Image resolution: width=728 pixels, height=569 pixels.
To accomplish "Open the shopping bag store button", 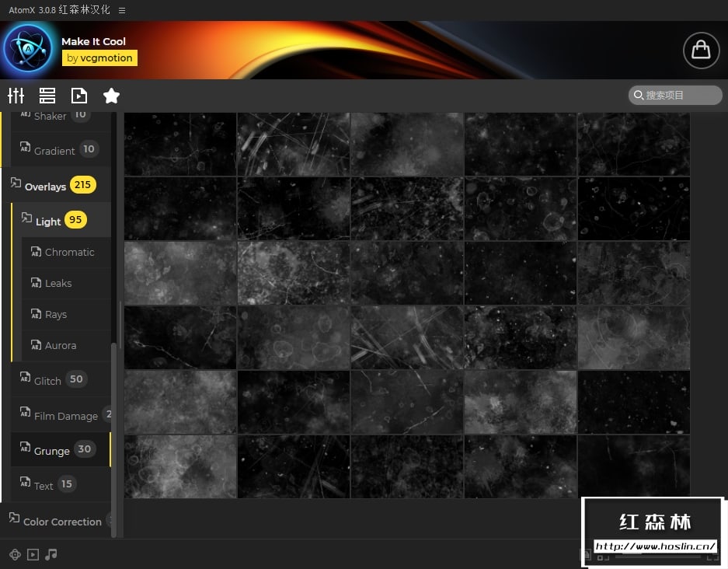I will (701, 51).
